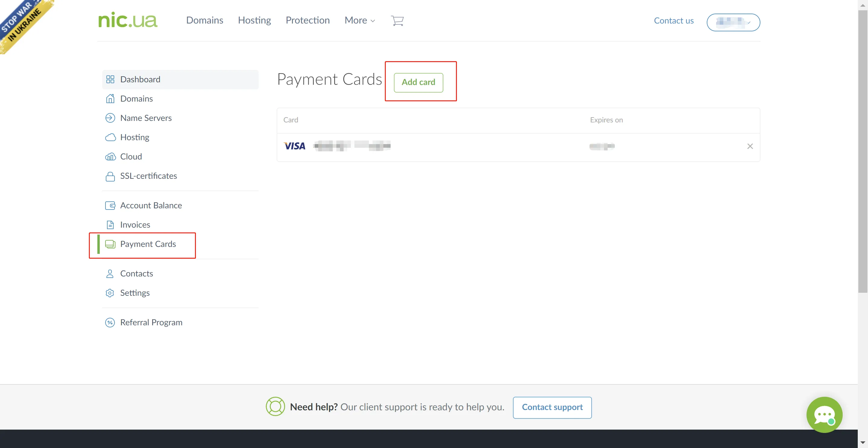Click the Contact support button
This screenshot has height=448, width=868.
(552, 407)
